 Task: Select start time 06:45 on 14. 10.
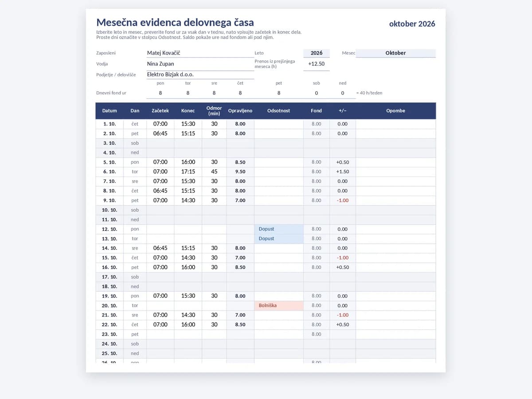coord(160,248)
